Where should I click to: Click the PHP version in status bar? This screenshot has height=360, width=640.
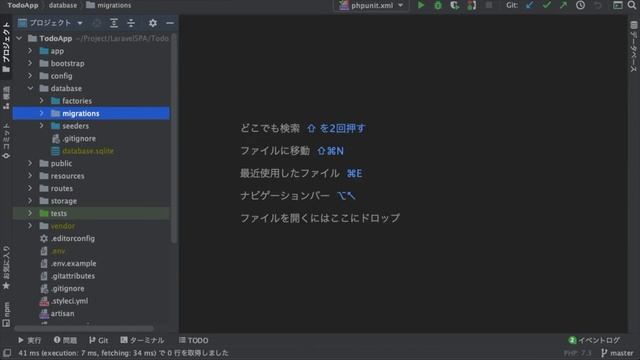pyautogui.click(x=578, y=353)
